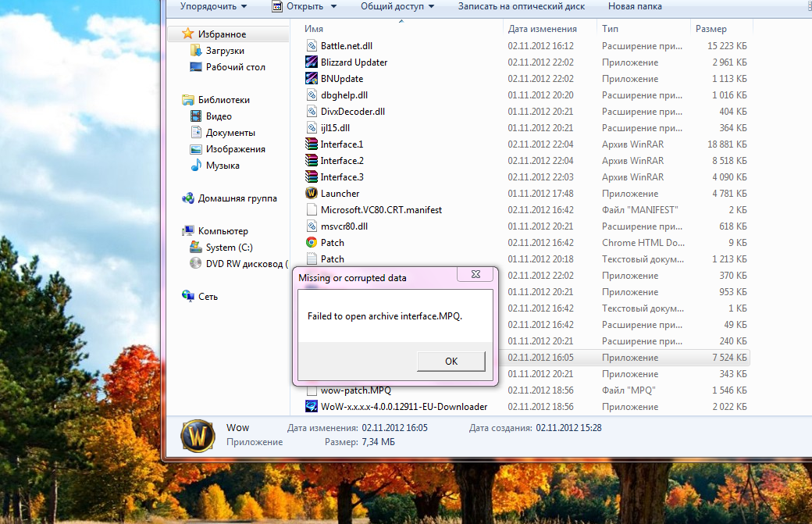Click the large Wow icon in details pane

coord(198,435)
